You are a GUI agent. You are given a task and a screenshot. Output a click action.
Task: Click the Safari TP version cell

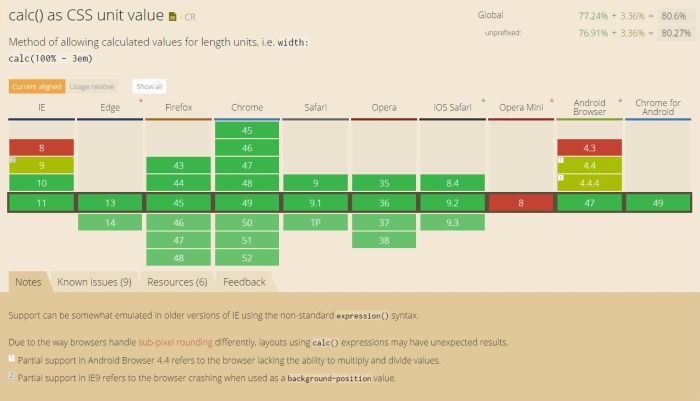(x=316, y=222)
